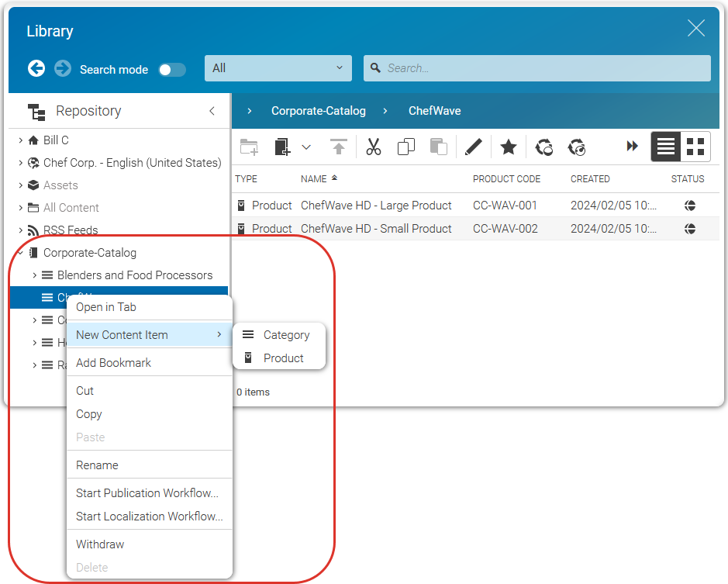Image resolution: width=728 pixels, height=584 pixels.
Task: Show more toolbar items with double arrow
Action: pyautogui.click(x=633, y=147)
